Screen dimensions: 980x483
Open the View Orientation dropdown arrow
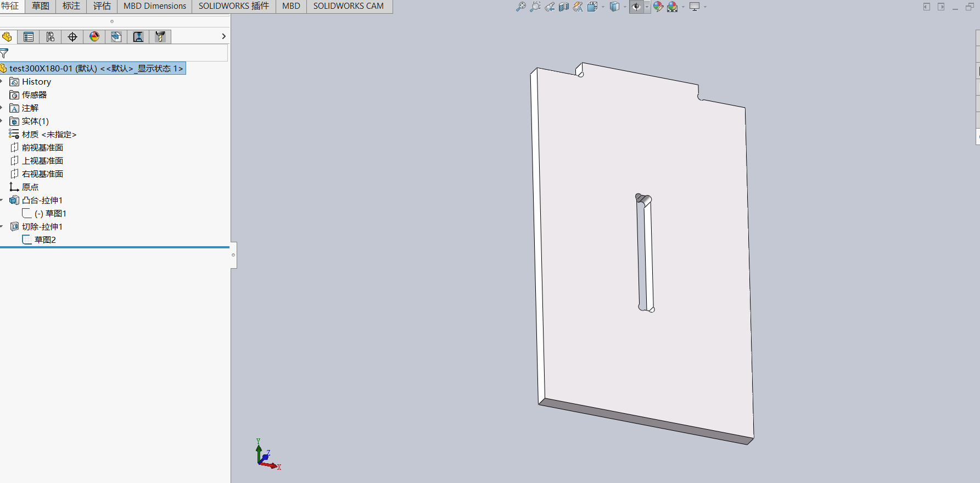(x=603, y=7)
